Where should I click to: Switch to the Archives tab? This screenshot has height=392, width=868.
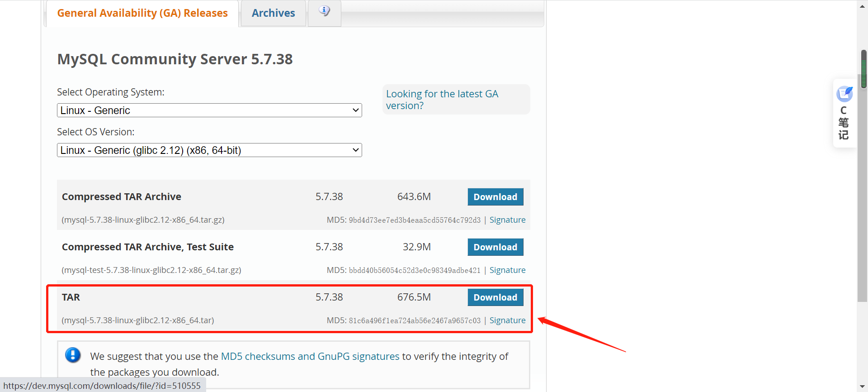[x=273, y=13]
